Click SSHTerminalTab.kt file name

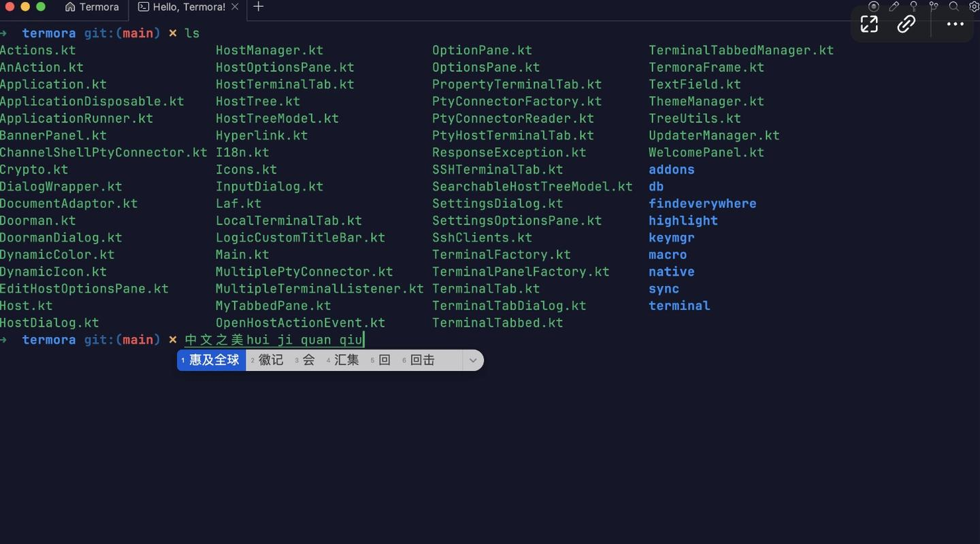pyautogui.click(x=497, y=170)
